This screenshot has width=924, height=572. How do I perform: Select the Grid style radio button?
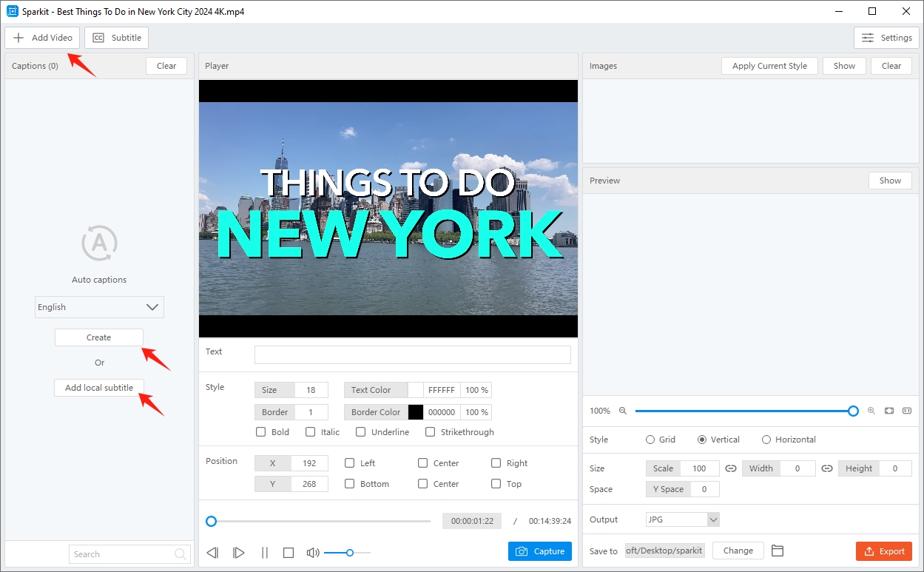coord(650,440)
